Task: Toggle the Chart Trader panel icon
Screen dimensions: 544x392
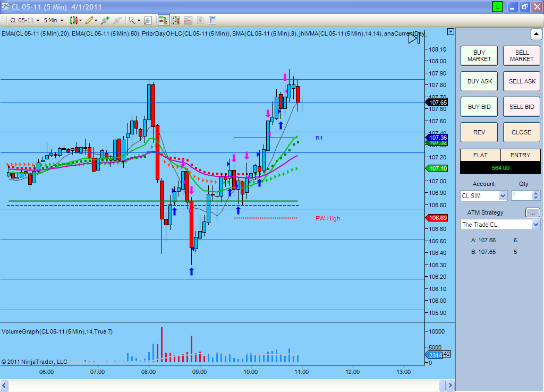Action: pos(164,21)
